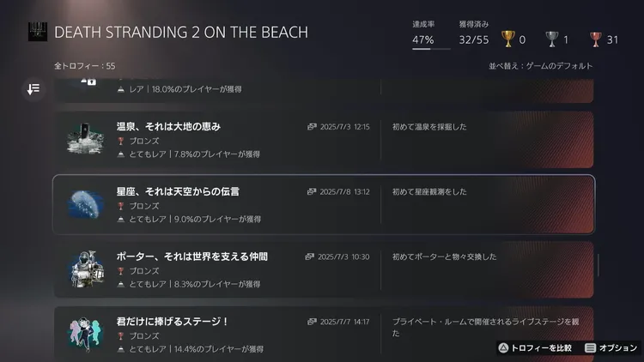Click the Death Stranding 2 game icon
644x362 pixels.
coord(36,32)
